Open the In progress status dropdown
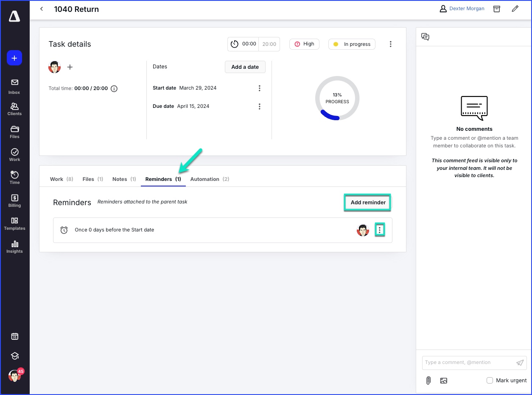This screenshot has width=532, height=395. click(x=352, y=44)
